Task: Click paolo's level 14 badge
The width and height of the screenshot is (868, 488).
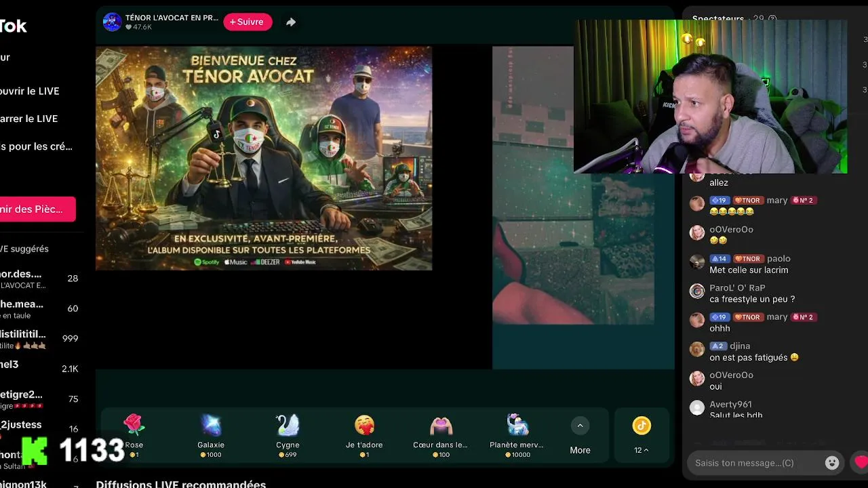Action: click(x=719, y=259)
